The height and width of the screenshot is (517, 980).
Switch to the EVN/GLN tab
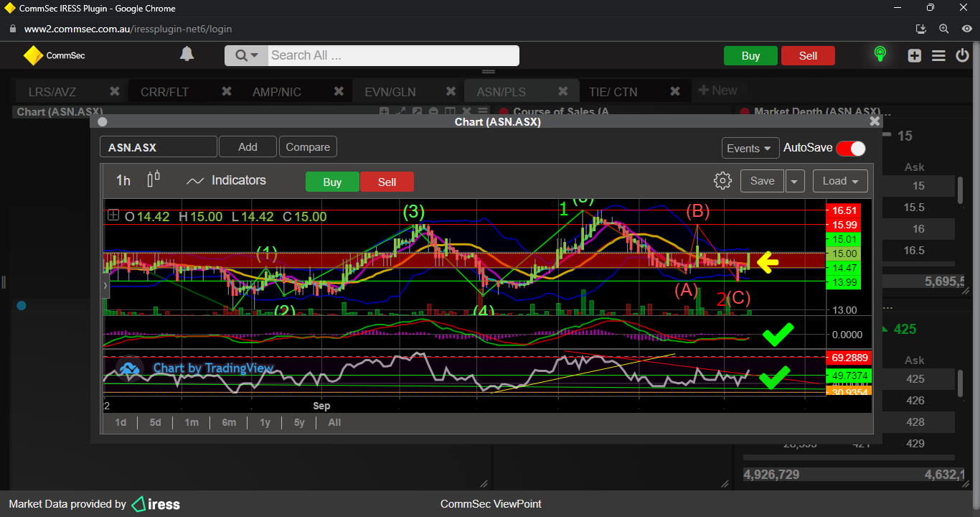pos(390,92)
